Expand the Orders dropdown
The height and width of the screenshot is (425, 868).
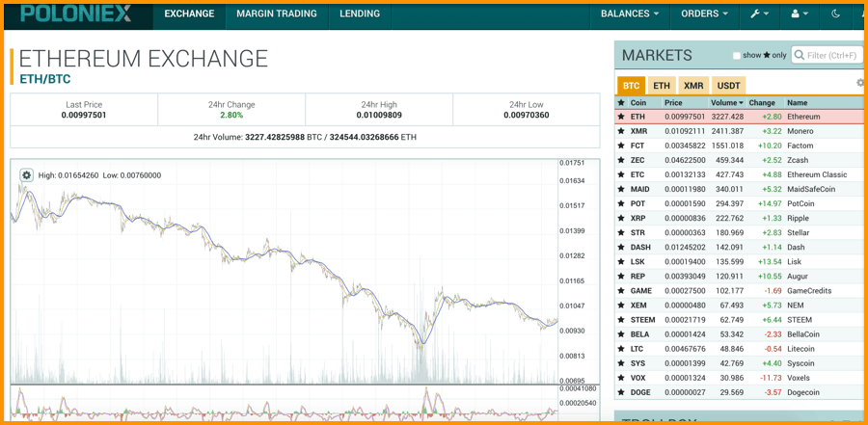(705, 14)
